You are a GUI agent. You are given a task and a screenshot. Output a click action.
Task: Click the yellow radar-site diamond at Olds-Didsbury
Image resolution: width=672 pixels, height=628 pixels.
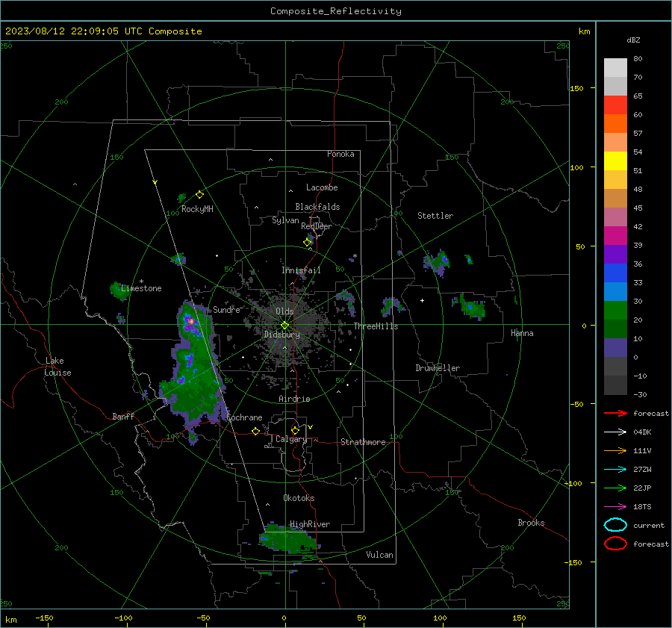coord(284,325)
